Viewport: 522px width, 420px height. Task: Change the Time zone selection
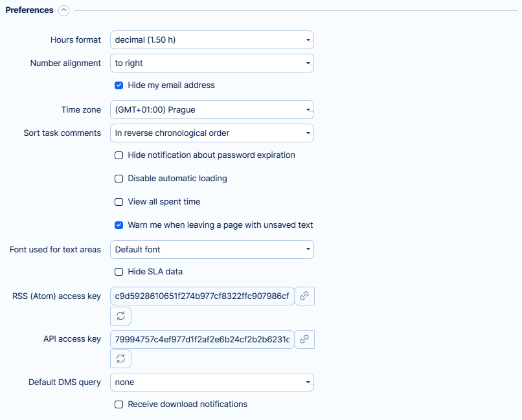[212, 110]
